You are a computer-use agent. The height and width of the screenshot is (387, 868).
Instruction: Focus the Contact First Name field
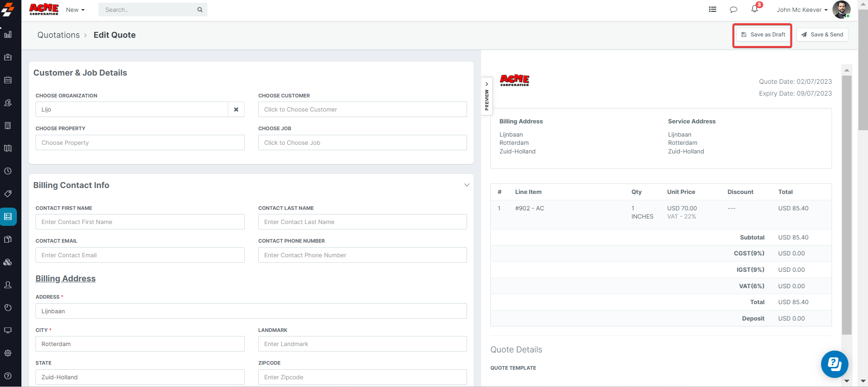140,222
